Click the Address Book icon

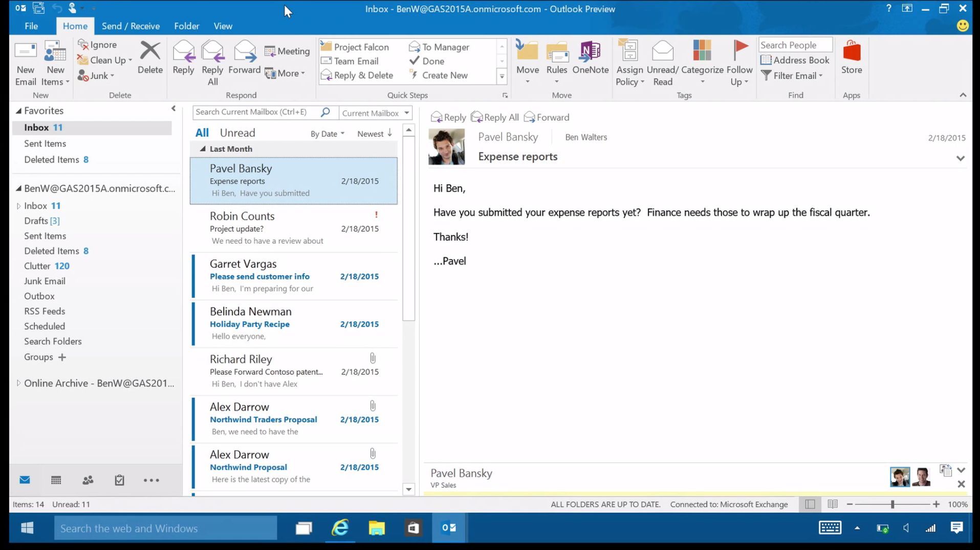[795, 60]
